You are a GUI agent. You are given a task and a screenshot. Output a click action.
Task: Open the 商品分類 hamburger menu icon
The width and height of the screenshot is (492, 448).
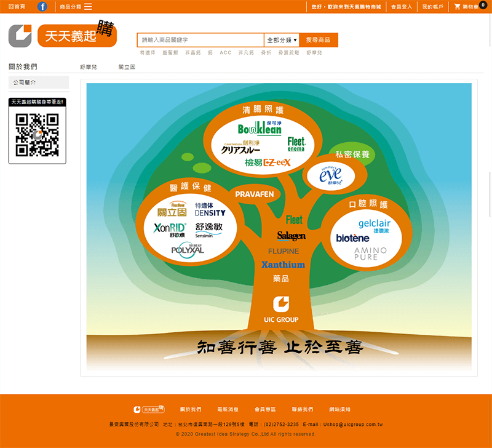point(88,7)
